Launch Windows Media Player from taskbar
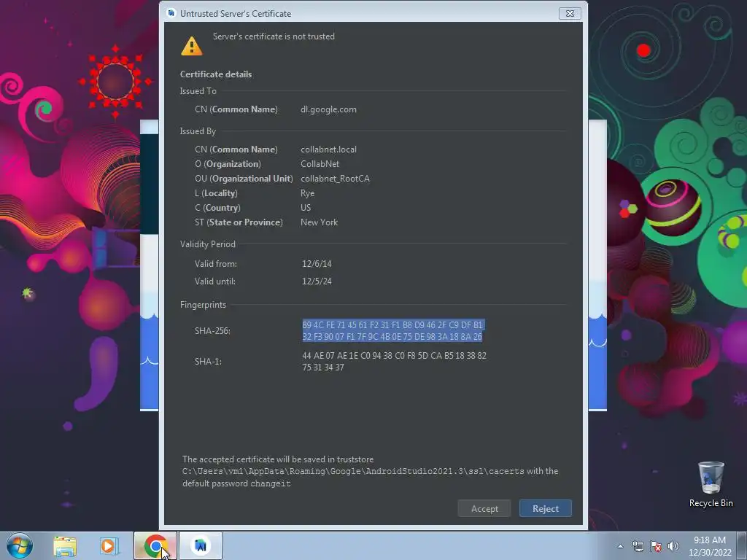 [109, 545]
